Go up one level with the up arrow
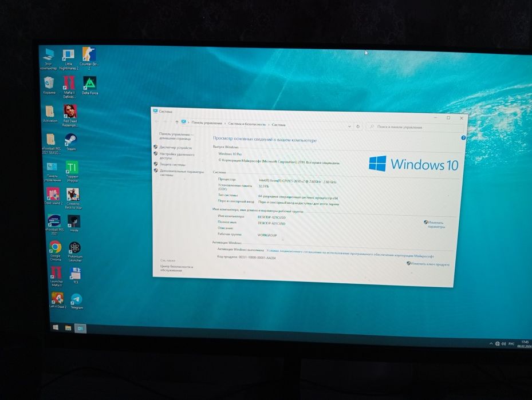The height and width of the screenshot is (400, 532). tap(177, 122)
